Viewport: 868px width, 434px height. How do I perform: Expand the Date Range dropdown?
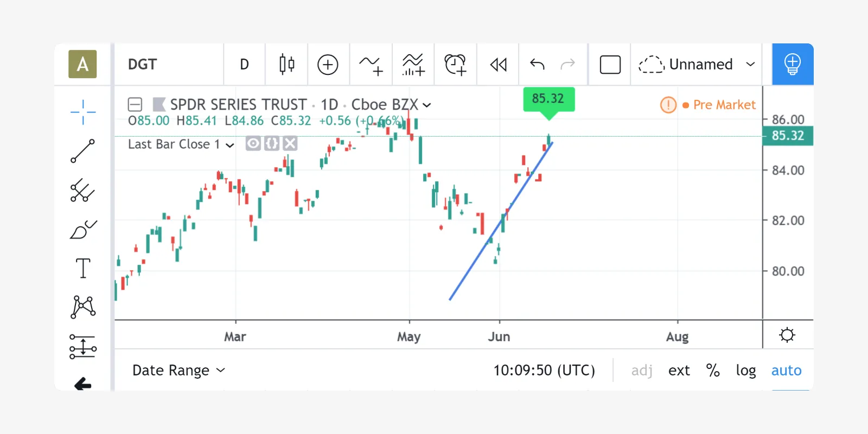(178, 371)
